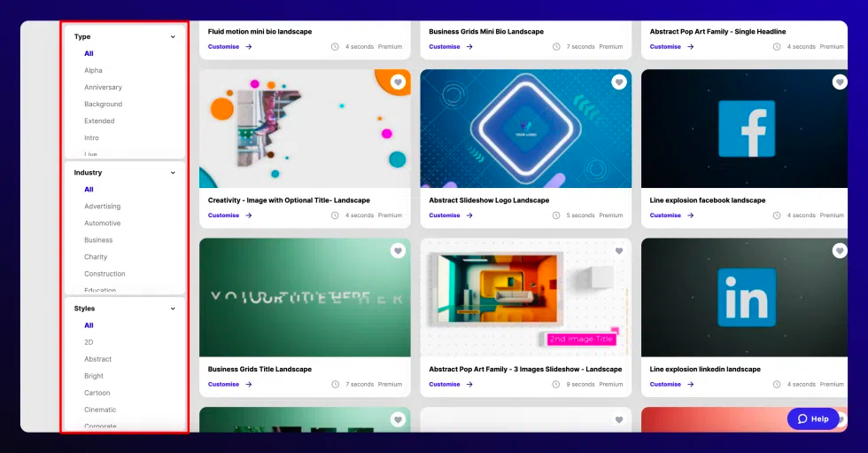Viewport: 868px width, 453px height.
Task: Customise Creativity Image with Optional Title template
Action: (223, 215)
